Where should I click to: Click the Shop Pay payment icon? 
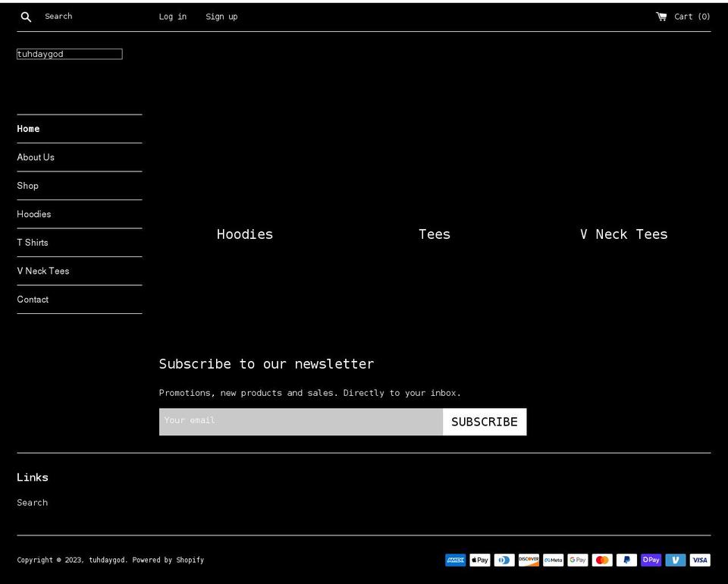pos(651,560)
